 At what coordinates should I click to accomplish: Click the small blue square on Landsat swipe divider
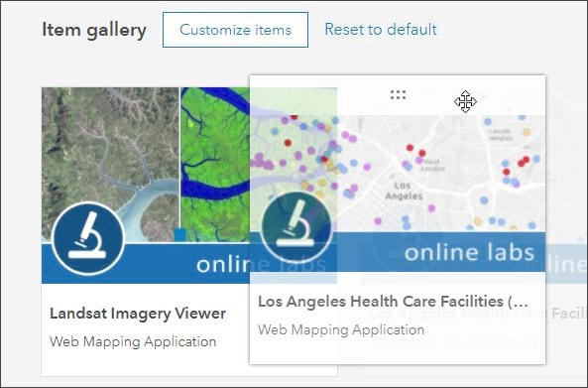click(x=180, y=234)
